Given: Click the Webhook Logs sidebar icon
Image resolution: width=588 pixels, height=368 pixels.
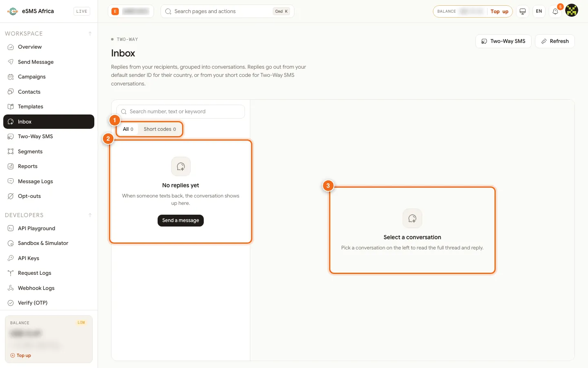Looking at the screenshot, I should pos(11,288).
